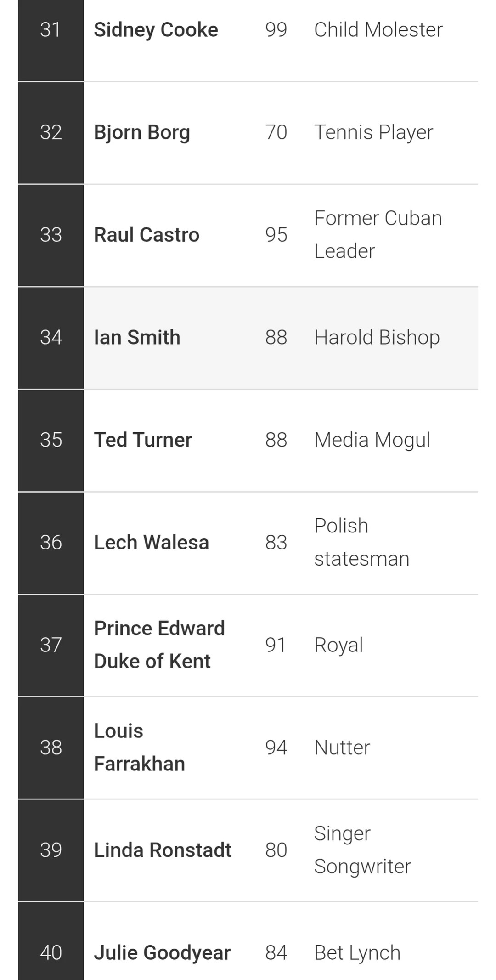Select 'Former Cuban Leader' description text
This screenshot has height=980, width=496.
coord(378,235)
